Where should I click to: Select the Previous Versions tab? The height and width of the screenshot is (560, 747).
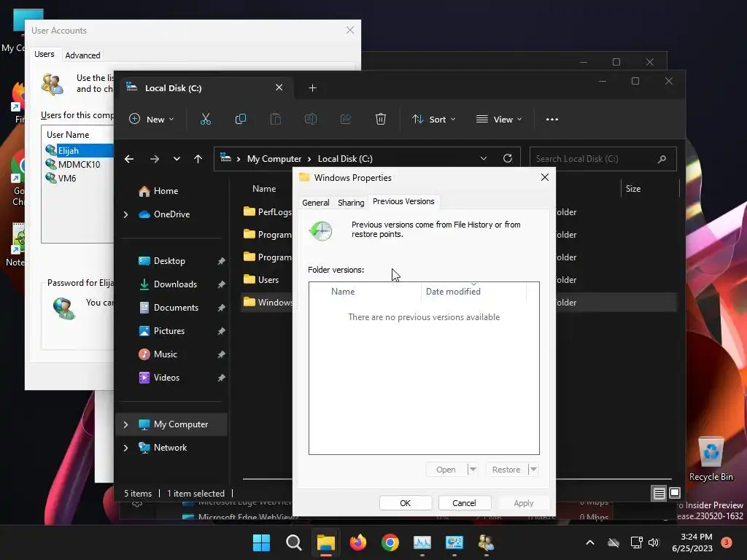point(403,201)
